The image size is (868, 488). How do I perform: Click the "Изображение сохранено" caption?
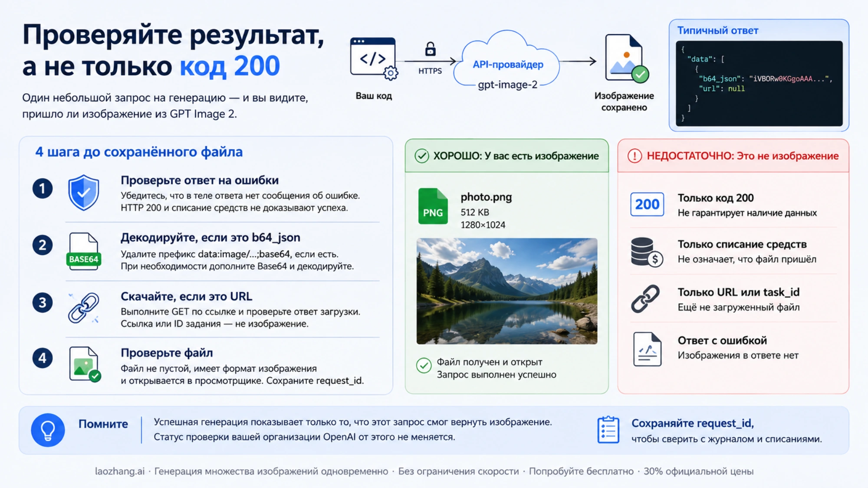tap(624, 102)
